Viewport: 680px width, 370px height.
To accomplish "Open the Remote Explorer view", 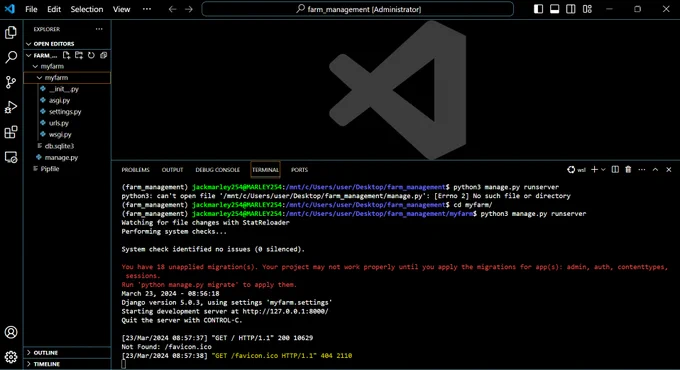I will click(11, 157).
